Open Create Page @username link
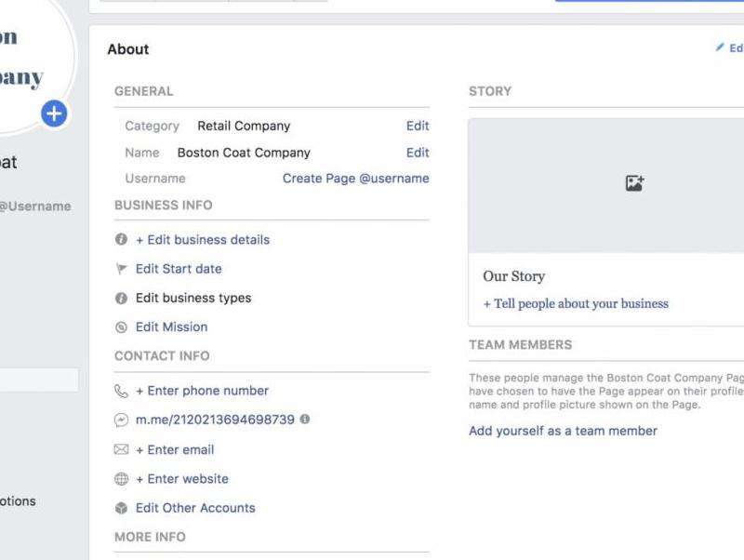 [x=356, y=179]
